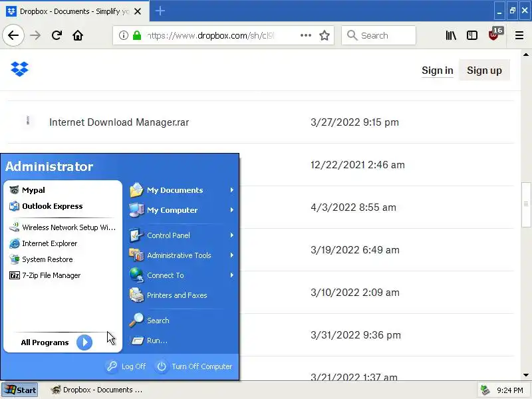
Task: Open Search from Start menu
Action: tap(182, 321)
